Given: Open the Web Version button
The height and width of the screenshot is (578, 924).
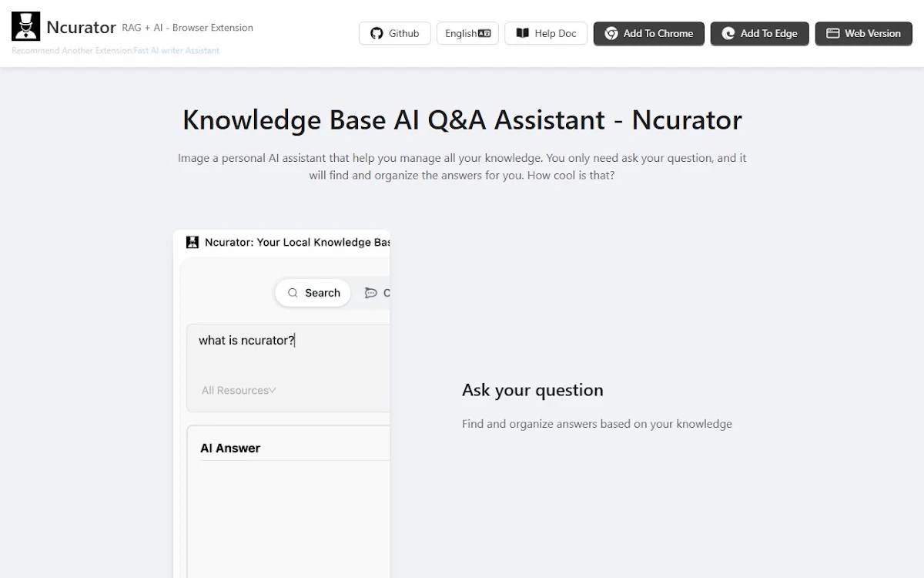Looking at the screenshot, I should click(x=864, y=33).
